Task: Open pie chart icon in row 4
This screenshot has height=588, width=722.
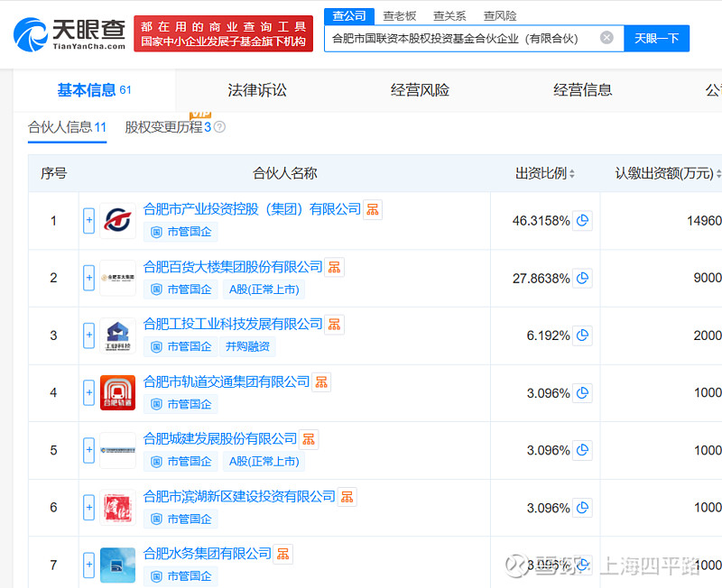Action: tap(582, 393)
